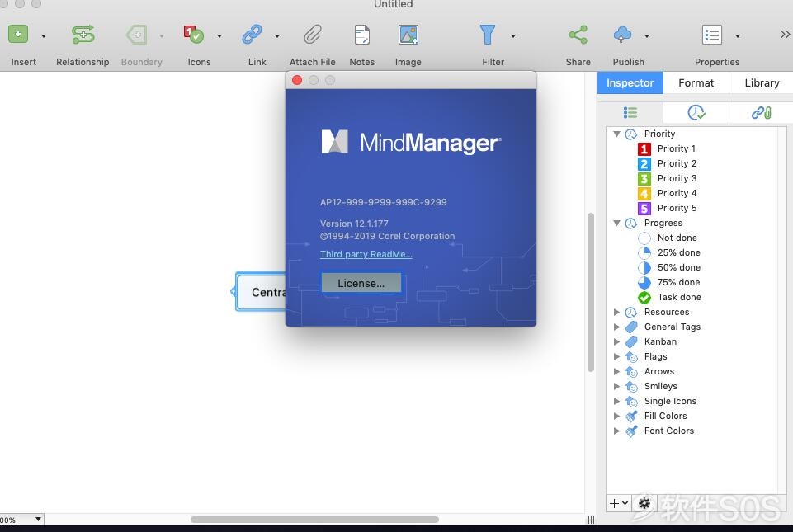This screenshot has height=532, width=793.
Task: Switch to the task info clock sub-tab
Action: 696,112
